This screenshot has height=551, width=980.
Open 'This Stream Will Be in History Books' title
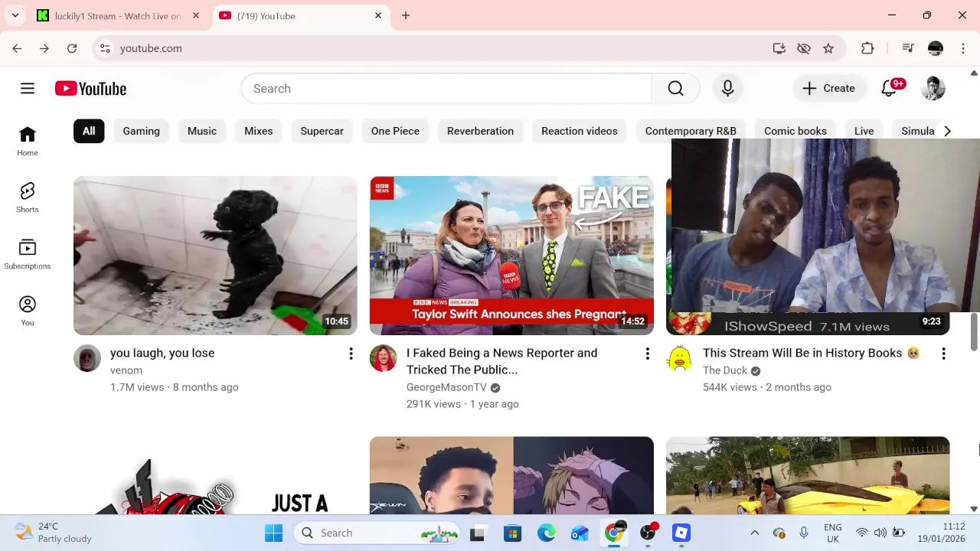click(x=811, y=353)
